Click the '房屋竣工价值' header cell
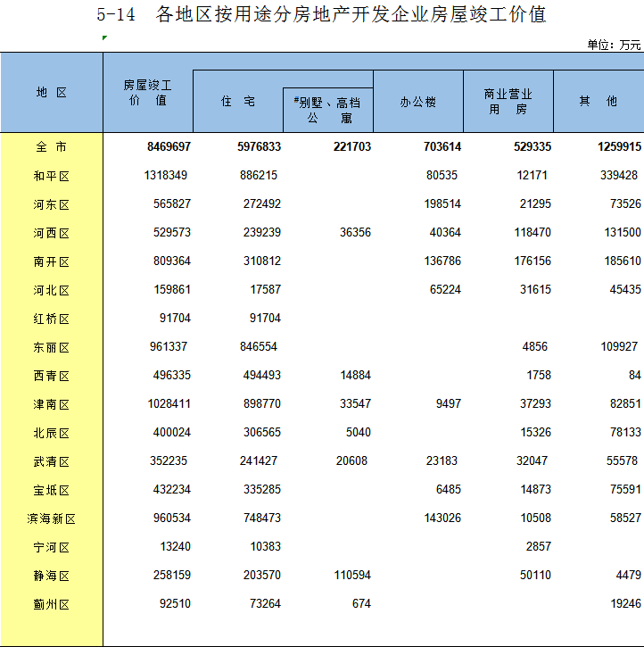Image resolution: width=644 pixels, height=647 pixels. pyautogui.click(x=147, y=93)
